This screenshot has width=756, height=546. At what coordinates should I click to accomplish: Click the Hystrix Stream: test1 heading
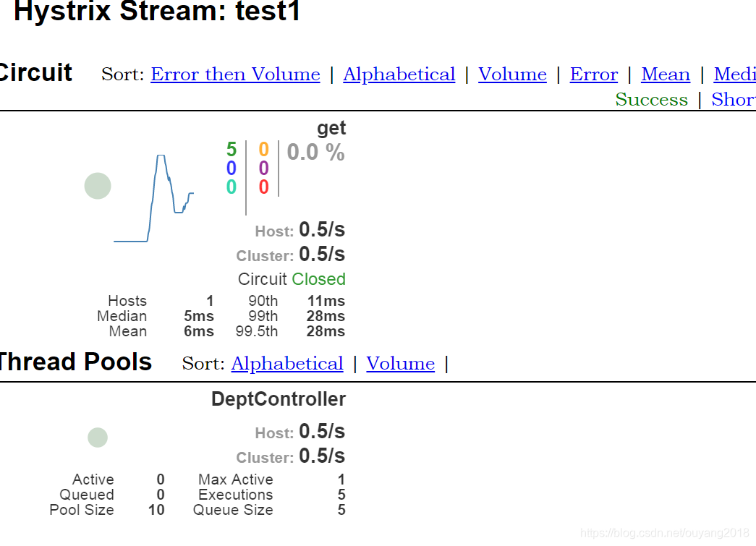[x=157, y=11]
